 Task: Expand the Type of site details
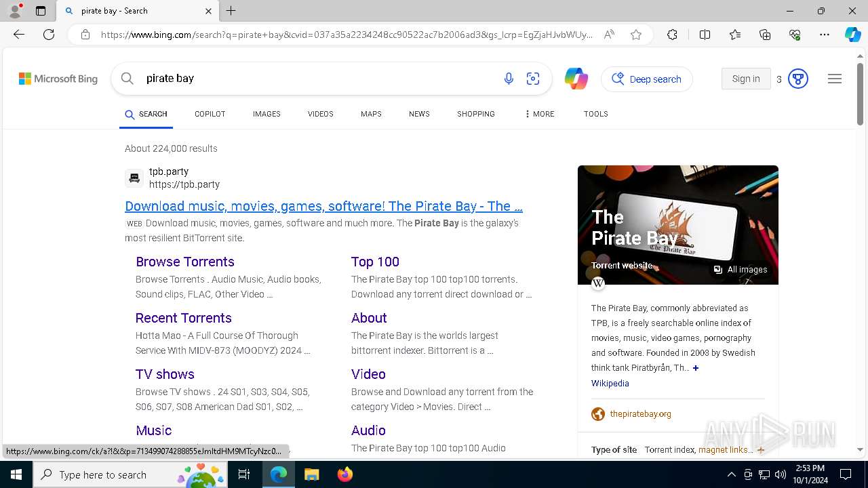pos(761,450)
